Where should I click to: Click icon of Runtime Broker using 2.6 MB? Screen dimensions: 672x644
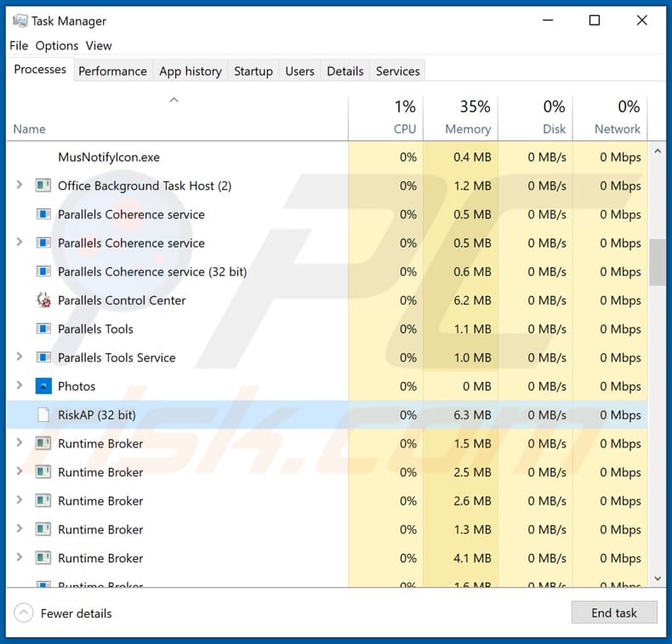pos(43,500)
